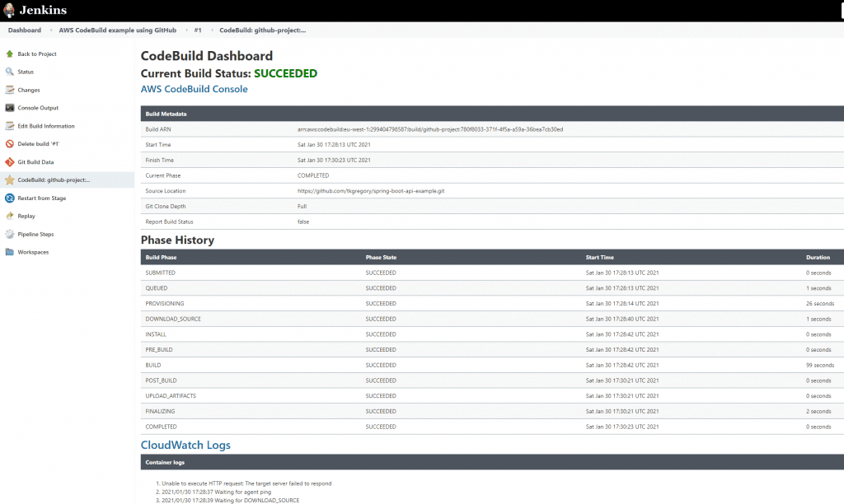844x504 pixels.
Task: Select CodeBuild: github-project sidebar item
Action: point(54,180)
